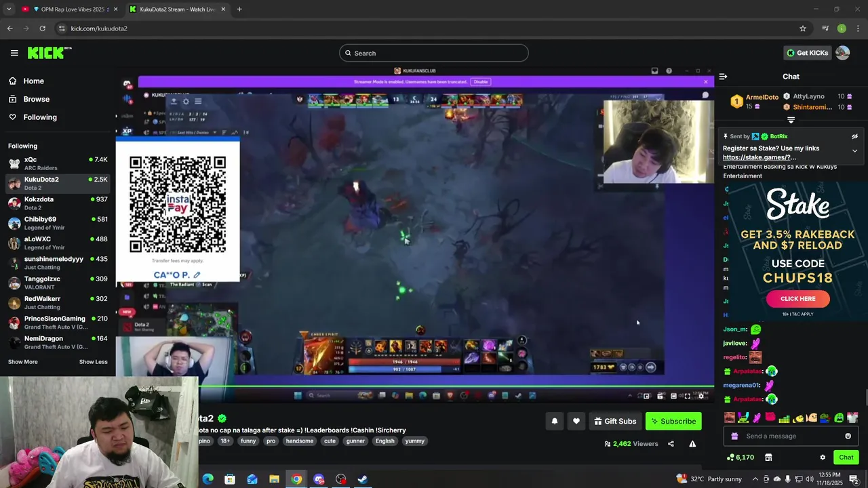
Task: Click the KICK logo
Action: point(50,53)
